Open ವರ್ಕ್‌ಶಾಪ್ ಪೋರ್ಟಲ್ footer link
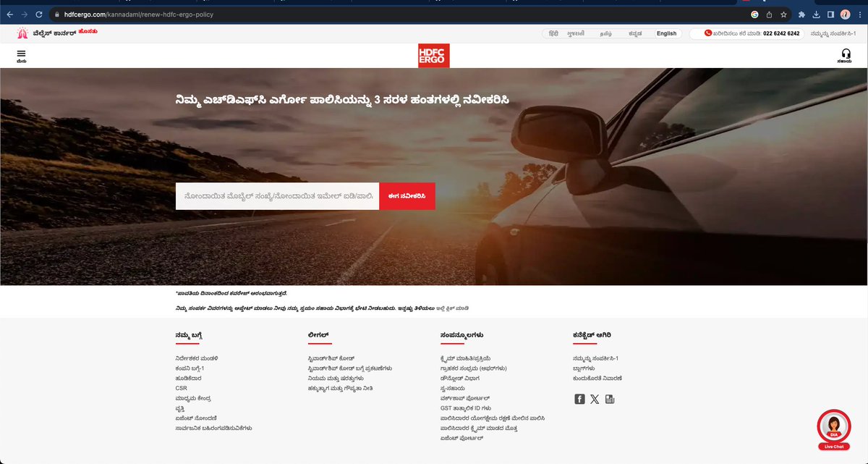The image size is (868, 464). [x=464, y=398]
